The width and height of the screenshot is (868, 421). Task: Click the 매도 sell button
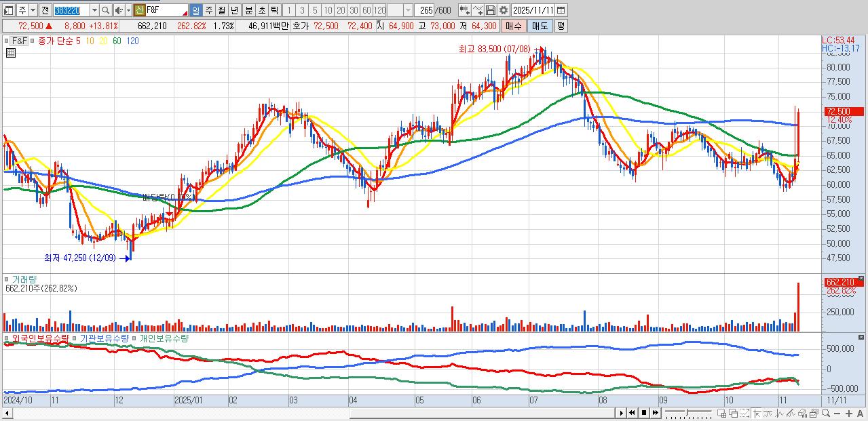[540, 26]
